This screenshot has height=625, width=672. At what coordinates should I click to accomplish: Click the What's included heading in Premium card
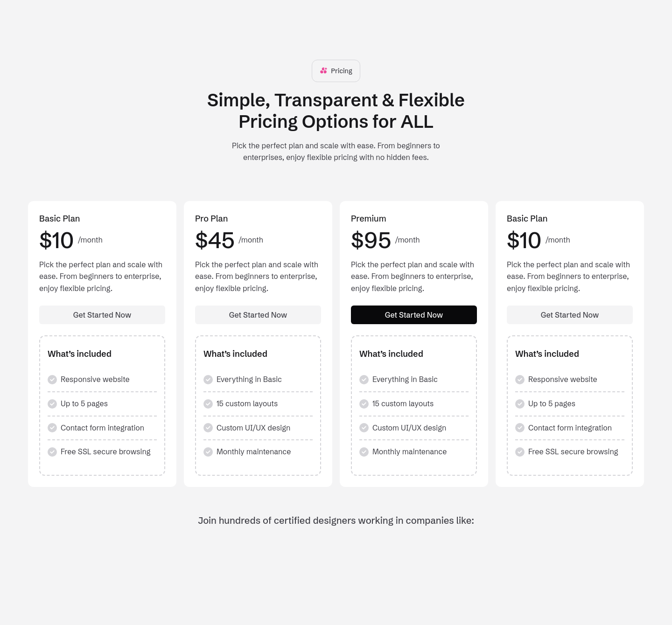pyautogui.click(x=391, y=354)
